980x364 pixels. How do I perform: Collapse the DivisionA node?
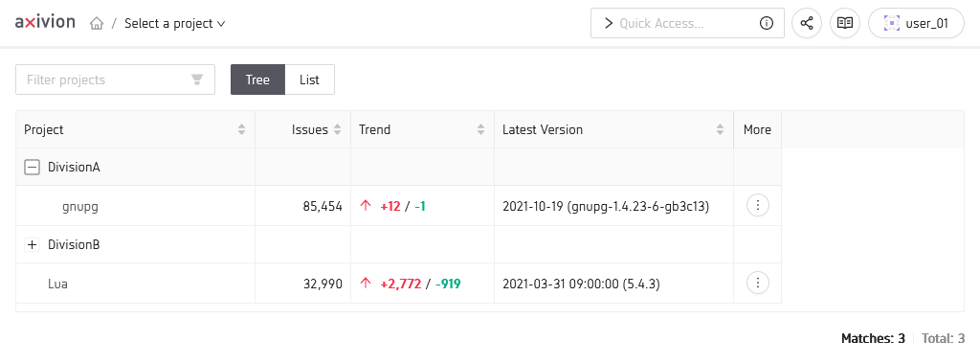[32, 167]
